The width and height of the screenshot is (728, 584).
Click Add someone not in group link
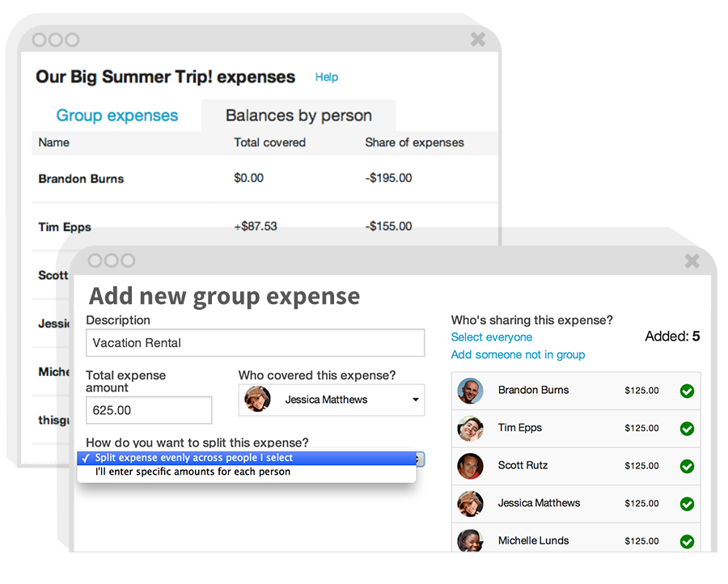tap(518, 355)
